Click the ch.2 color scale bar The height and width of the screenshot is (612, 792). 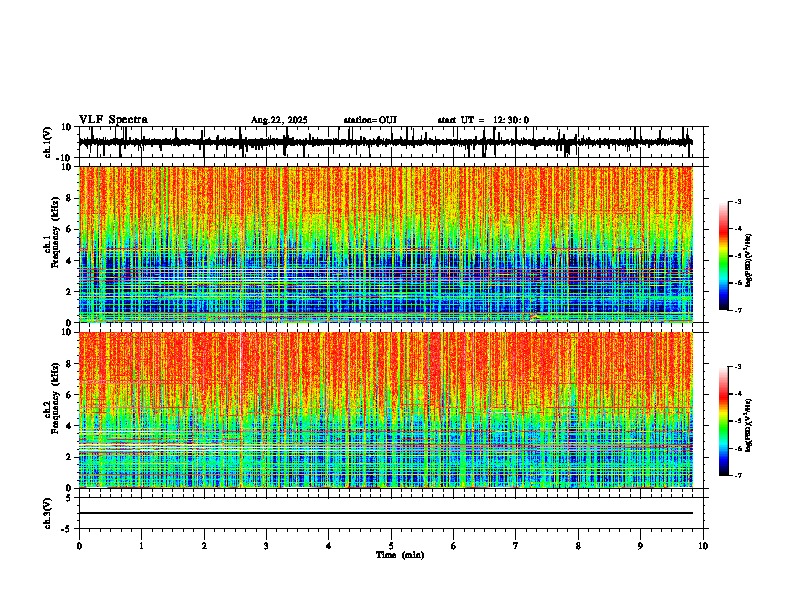point(724,421)
